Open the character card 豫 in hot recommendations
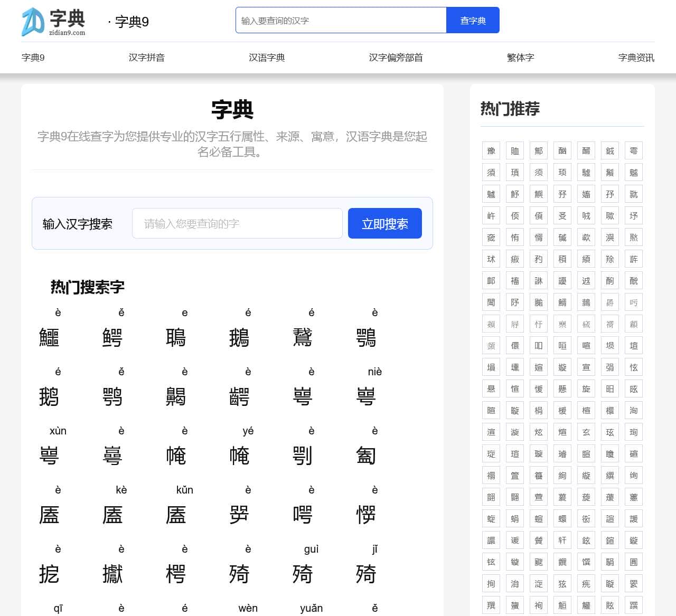 coord(491,150)
